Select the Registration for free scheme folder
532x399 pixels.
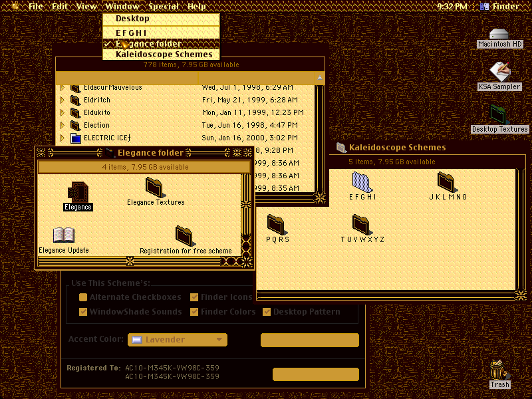185,236
